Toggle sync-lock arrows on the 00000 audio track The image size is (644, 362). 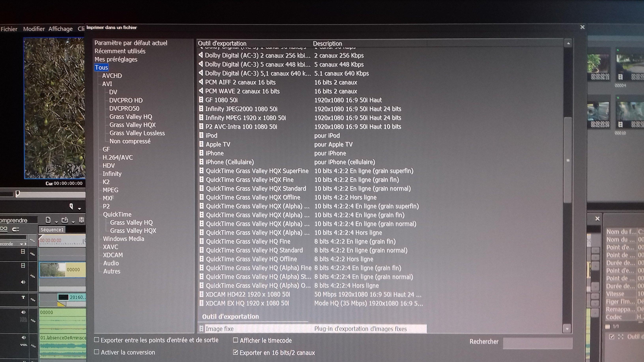(x=33, y=321)
